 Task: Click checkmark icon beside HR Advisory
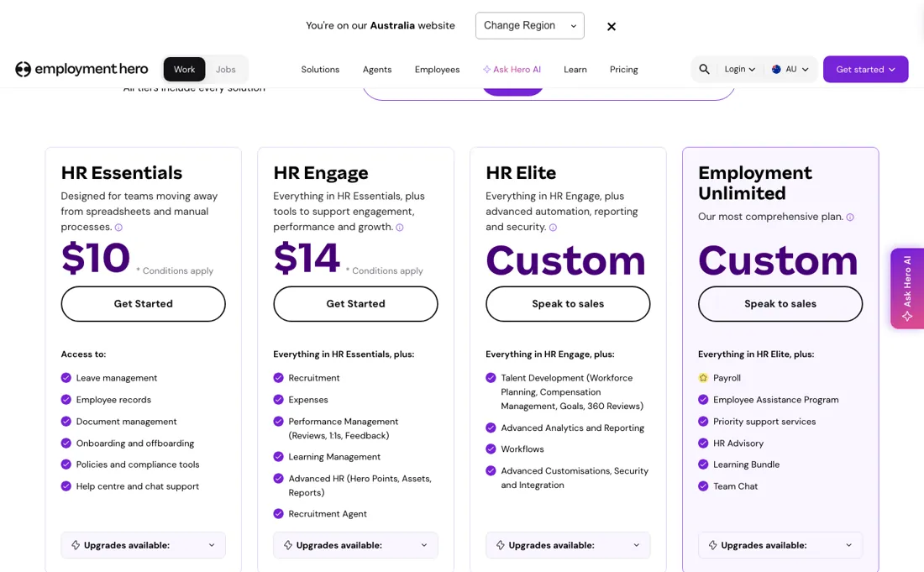(703, 443)
